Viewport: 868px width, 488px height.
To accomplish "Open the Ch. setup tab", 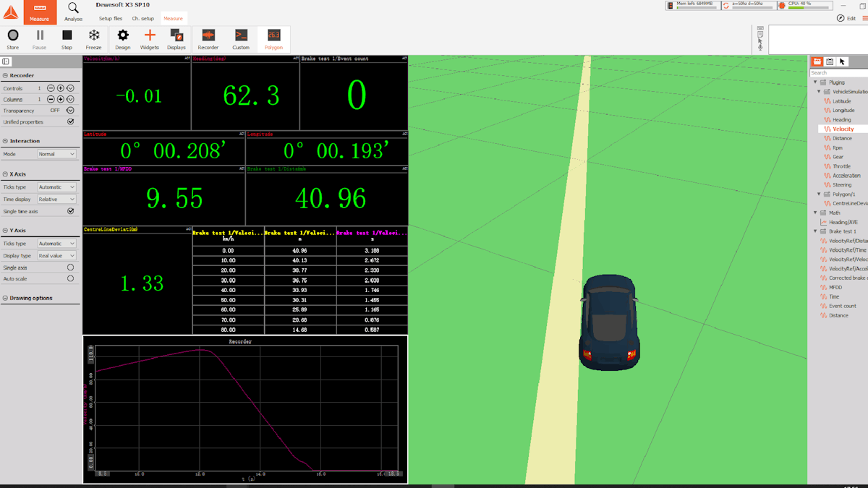I will click(142, 19).
